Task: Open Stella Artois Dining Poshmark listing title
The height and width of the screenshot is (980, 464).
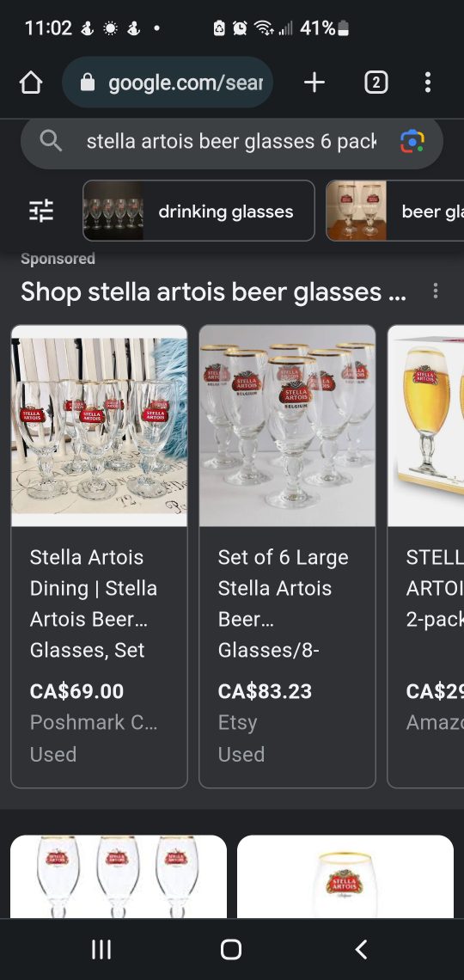Action: [x=94, y=603]
